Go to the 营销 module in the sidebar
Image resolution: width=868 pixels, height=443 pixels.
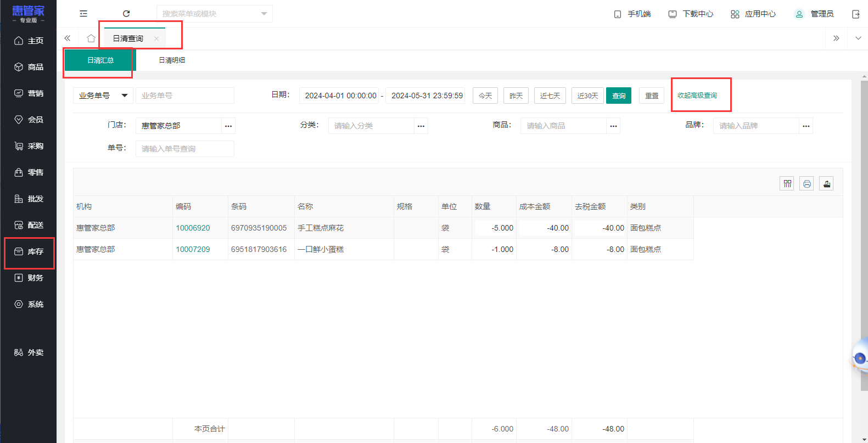tap(29, 93)
